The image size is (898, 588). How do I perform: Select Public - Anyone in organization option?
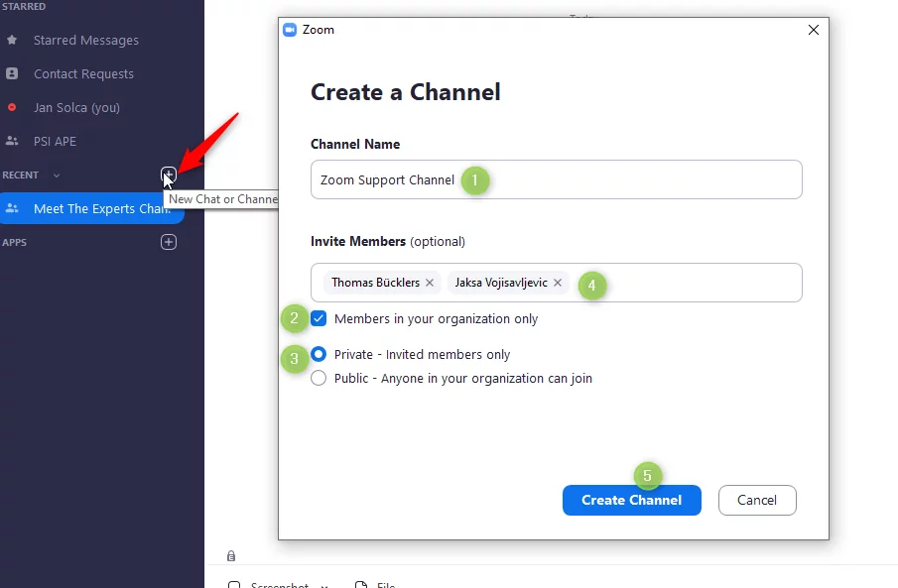[x=319, y=378]
